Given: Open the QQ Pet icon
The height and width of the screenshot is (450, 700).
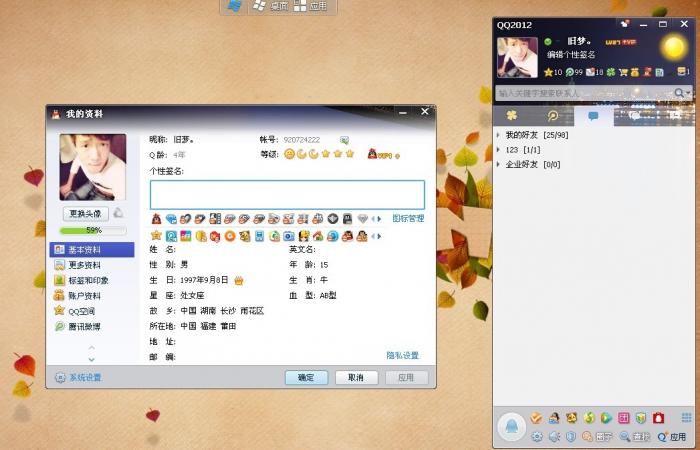Looking at the screenshot, I should click(571, 418).
